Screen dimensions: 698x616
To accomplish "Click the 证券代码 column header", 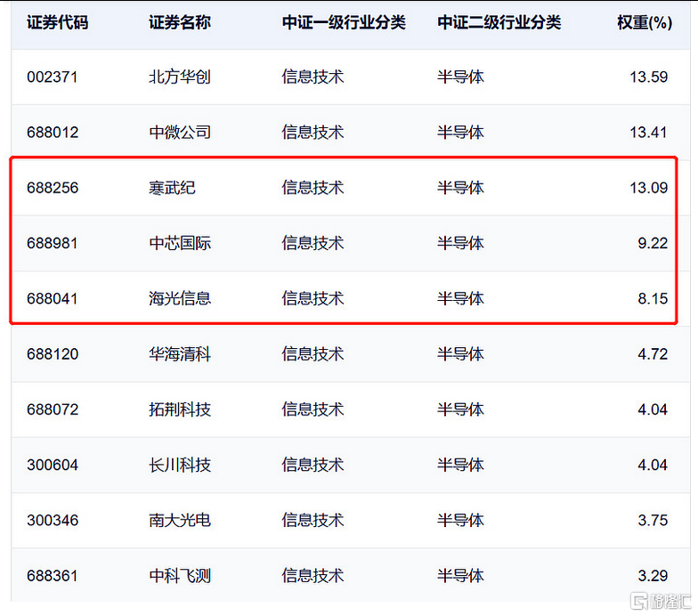I will (57, 22).
